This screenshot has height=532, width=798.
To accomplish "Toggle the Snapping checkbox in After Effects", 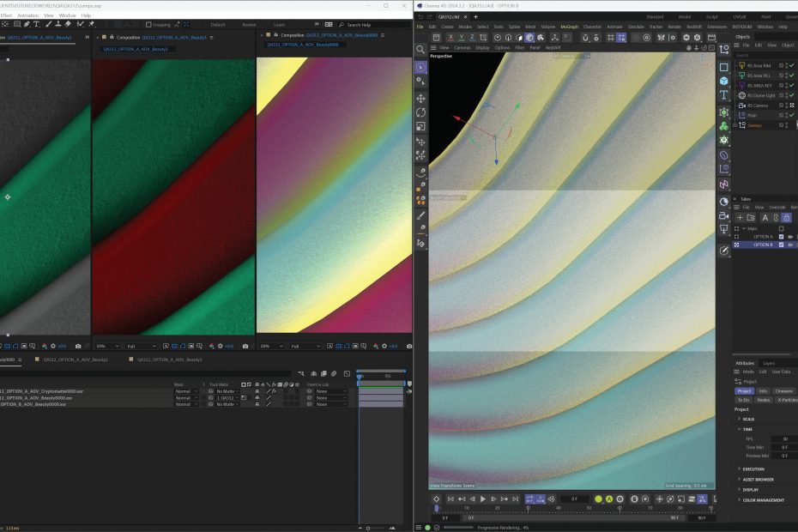I will coord(148,24).
